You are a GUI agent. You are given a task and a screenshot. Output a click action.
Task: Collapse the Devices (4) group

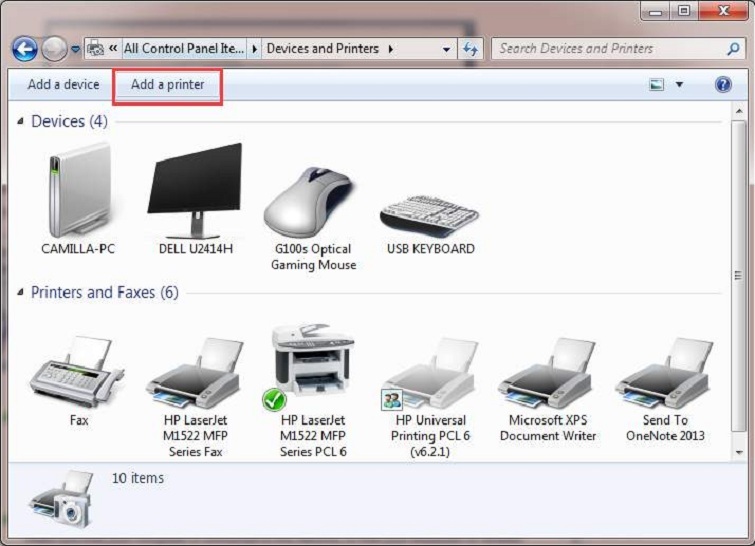coord(22,122)
